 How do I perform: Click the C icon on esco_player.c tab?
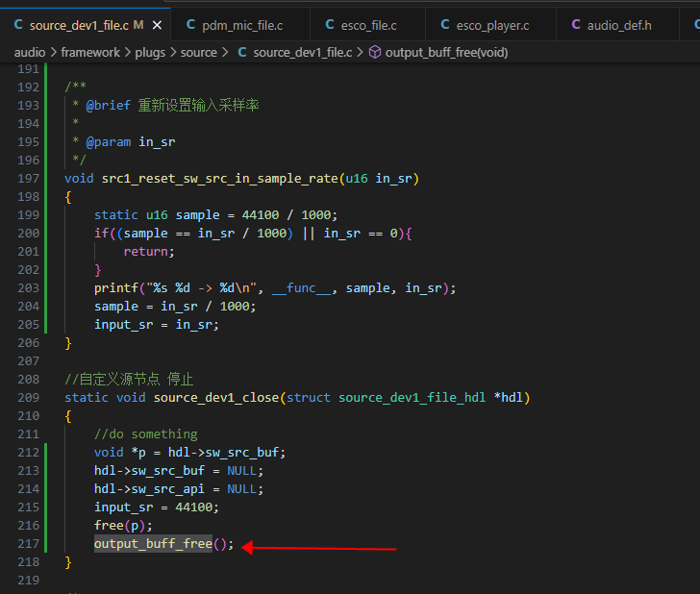[x=444, y=25]
